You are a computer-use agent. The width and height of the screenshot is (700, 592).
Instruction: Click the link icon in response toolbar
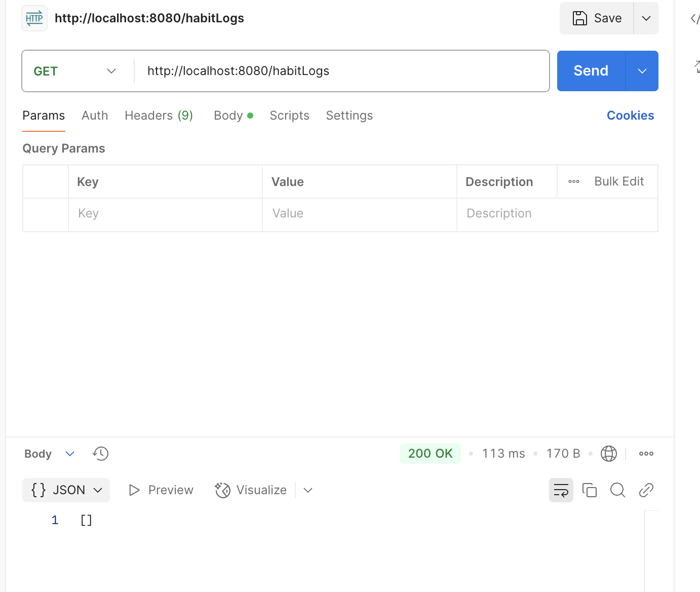coord(646,490)
